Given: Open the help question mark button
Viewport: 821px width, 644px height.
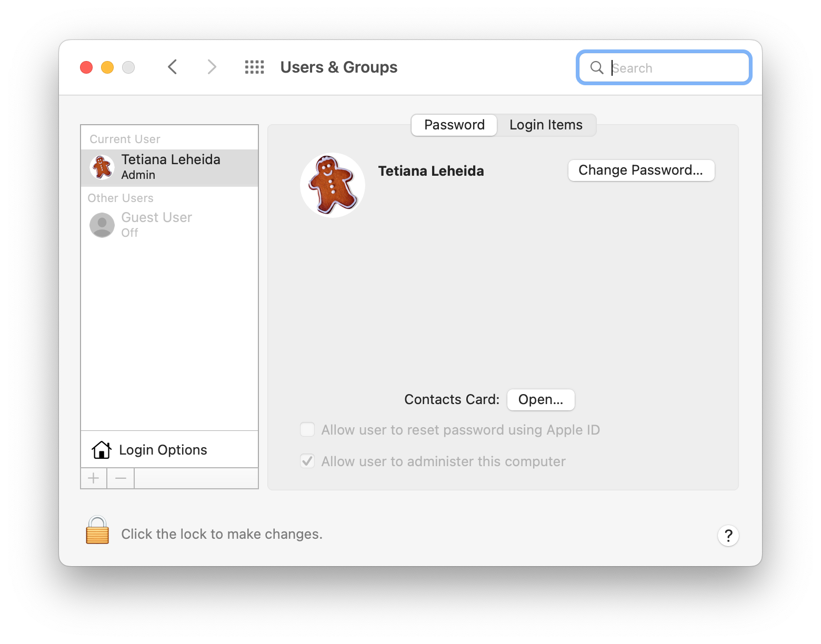Looking at the screenshot, I should click(x=728, y=536).
